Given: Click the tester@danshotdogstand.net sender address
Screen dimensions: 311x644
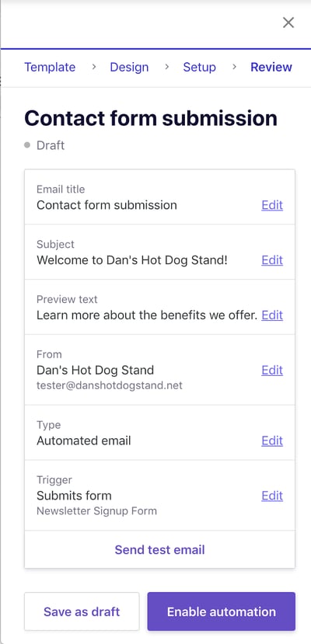Looking at the screenshot, I should point(110,385).
